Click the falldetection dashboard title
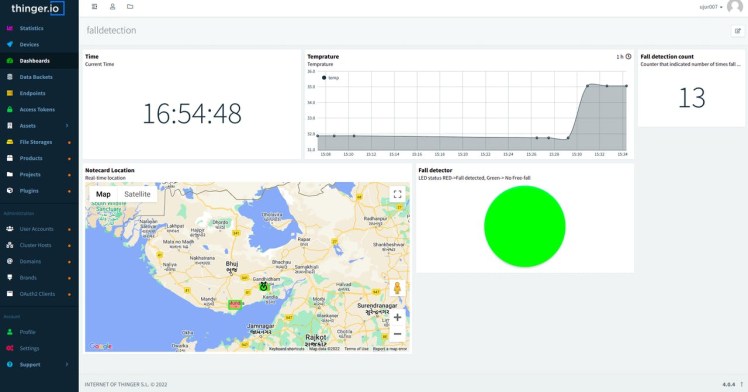The width and height of the screenshot is (748, 392). click(111, 30)
